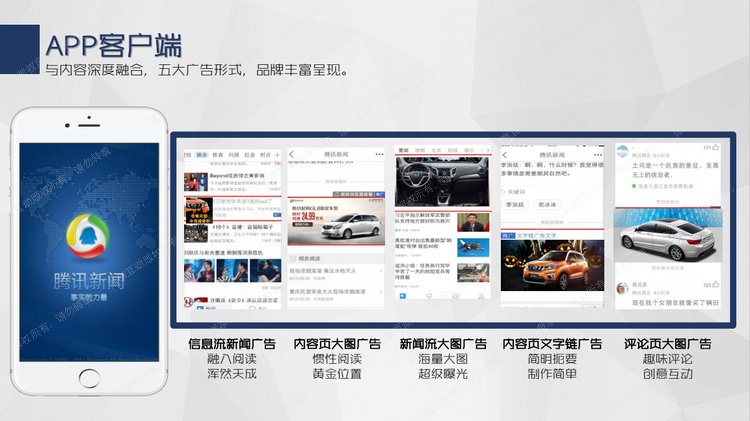The height and width of the screenshot is (421, 750).
Task: Click the 事实的力量 slogan on phone
Action: (x=89, y=298)
